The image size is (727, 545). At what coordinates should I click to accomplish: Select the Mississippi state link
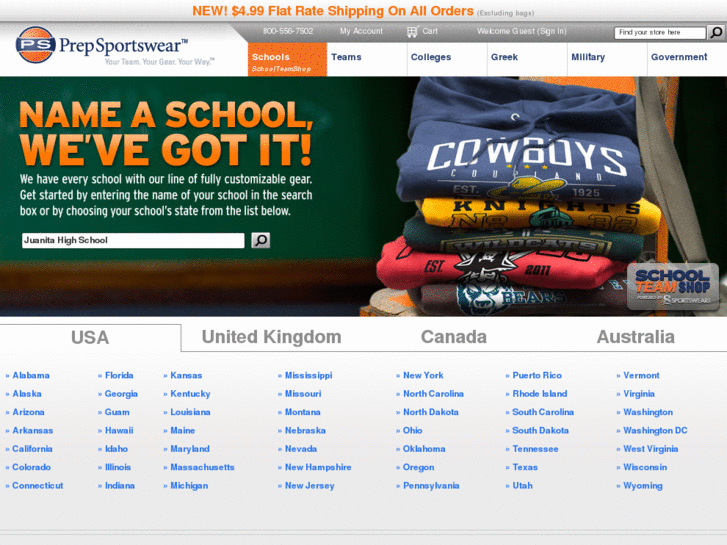pyautogui.click(x=308, y=375)
